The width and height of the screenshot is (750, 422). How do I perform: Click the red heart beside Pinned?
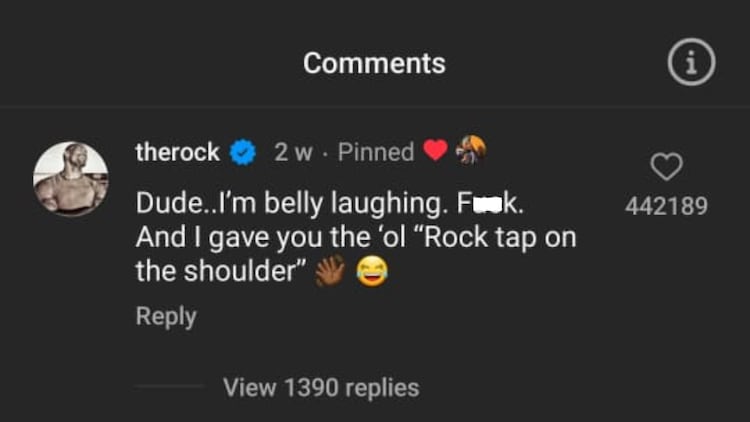pos(435,152)
